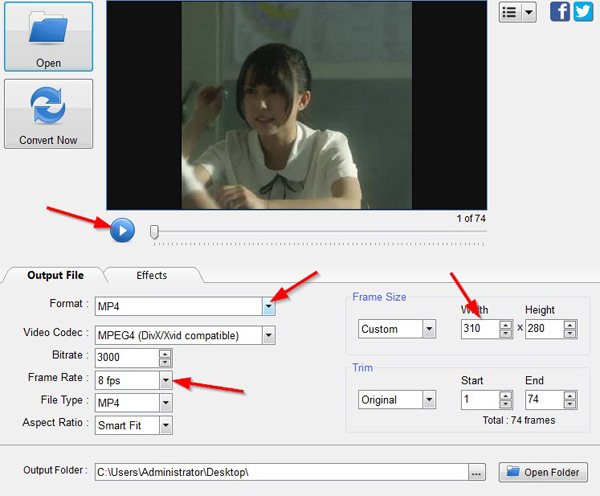Screen dimensions: 600x496
Task: Increase the frame Height
Action: [570, 325]
